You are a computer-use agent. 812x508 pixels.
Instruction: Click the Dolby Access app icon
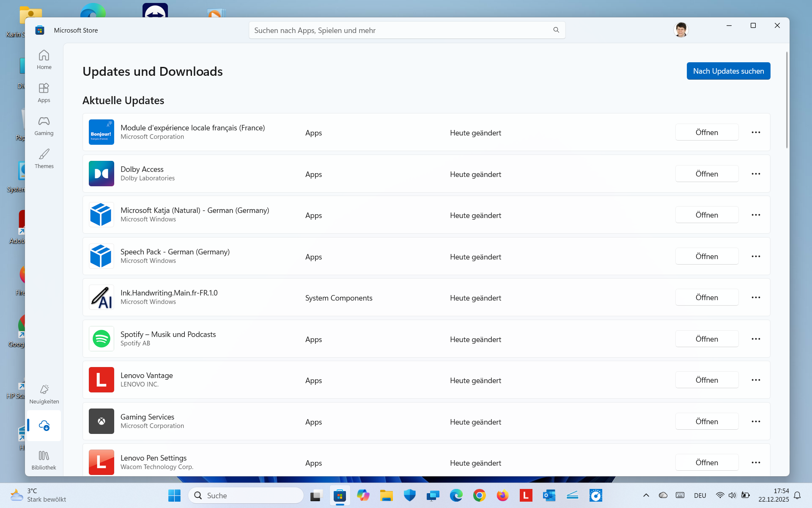click(101, 174)
